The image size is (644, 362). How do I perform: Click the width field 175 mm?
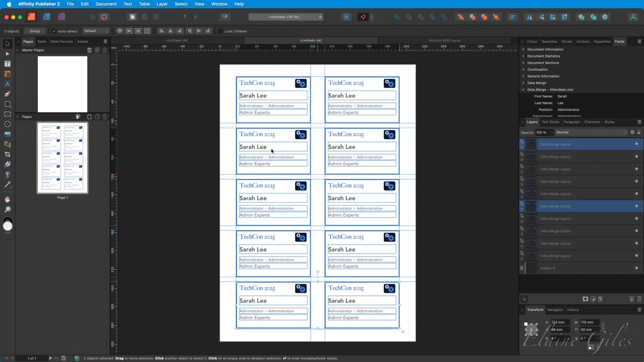[x=590, y=322]
